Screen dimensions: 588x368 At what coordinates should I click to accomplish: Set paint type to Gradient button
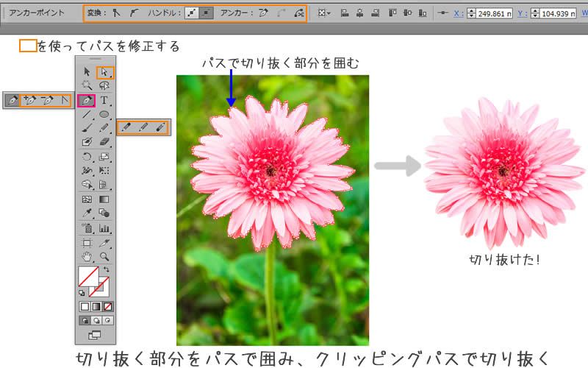click(96, 306)
